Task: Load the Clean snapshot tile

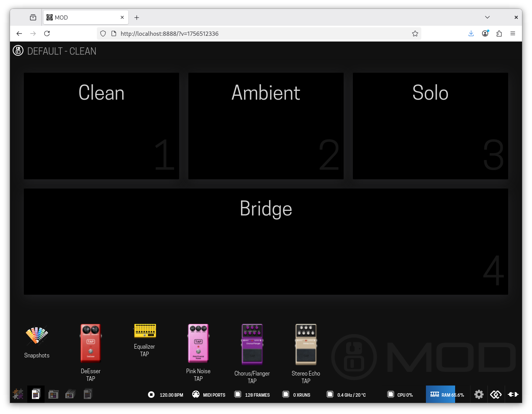Action: pos(101,126)
